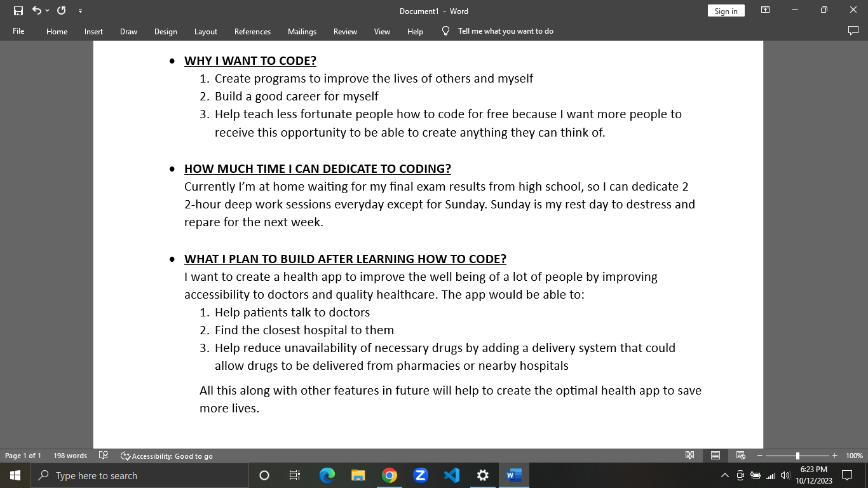
Task: Click the volume speaker icon
Action: [785, 475]
